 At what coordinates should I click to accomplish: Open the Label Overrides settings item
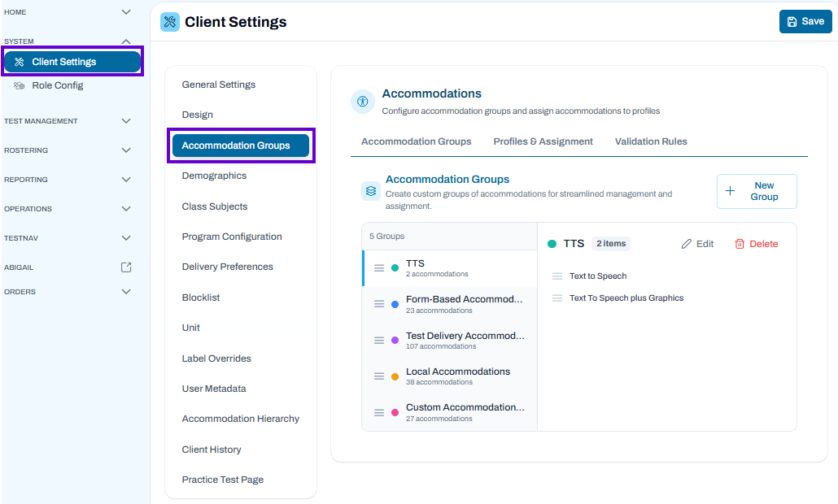tap(216, 358)
